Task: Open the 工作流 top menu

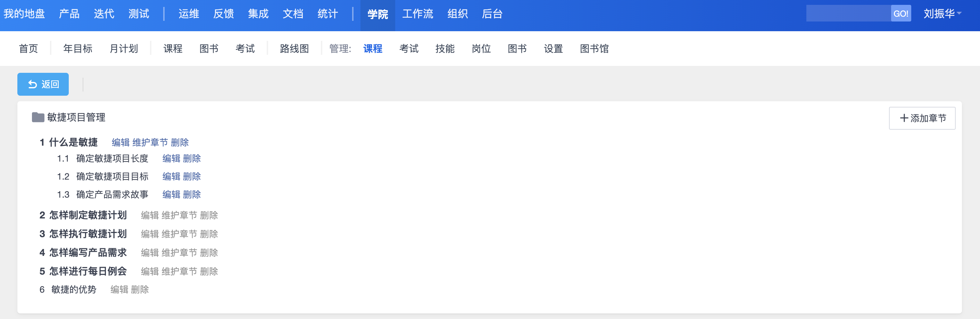Action: [x=418, y=14]
